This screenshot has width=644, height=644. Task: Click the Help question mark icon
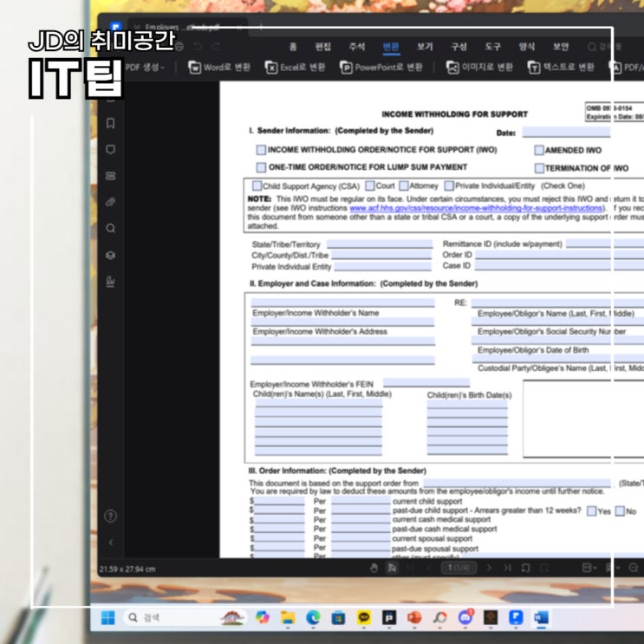click(x=110, y=516)
